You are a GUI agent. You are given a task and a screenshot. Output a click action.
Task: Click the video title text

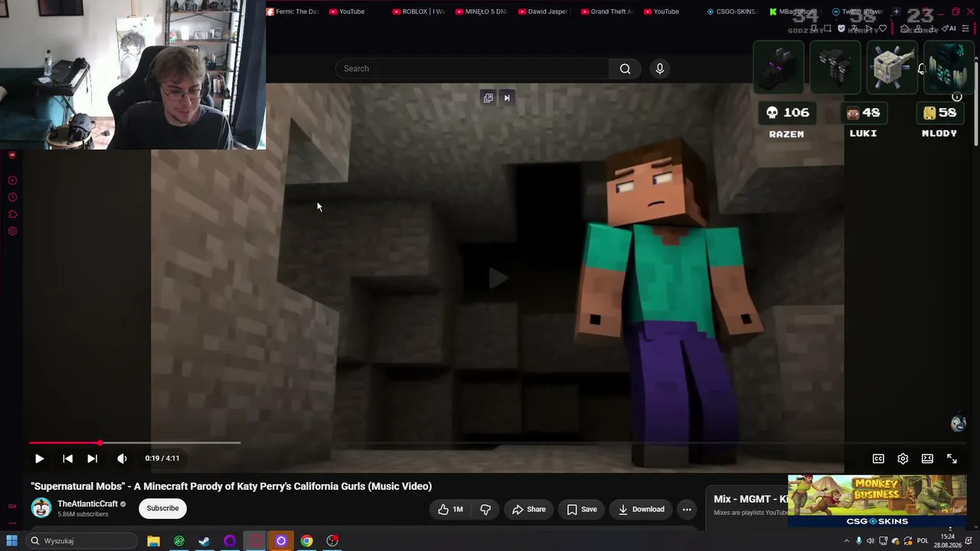[231, 486]
